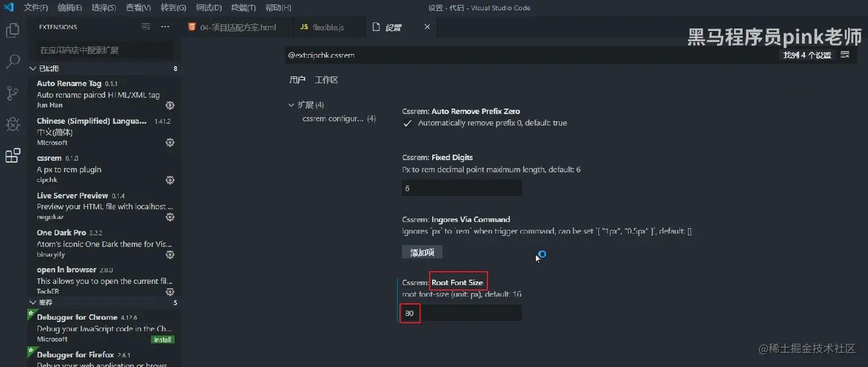Open the 帮助(H) menu
Screen dimensions: 868x367
coord(278,8)
